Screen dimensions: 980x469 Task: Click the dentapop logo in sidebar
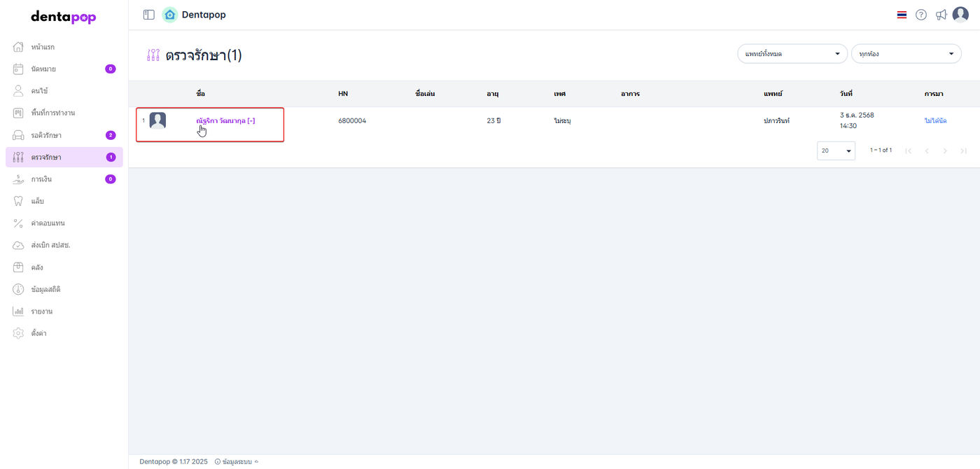coord(64,17)
